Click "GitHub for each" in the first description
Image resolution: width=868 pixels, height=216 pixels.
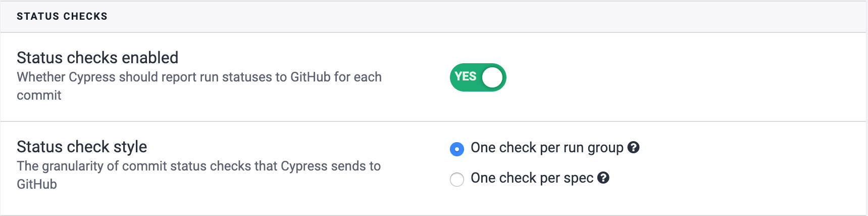(x=336, y=77)
